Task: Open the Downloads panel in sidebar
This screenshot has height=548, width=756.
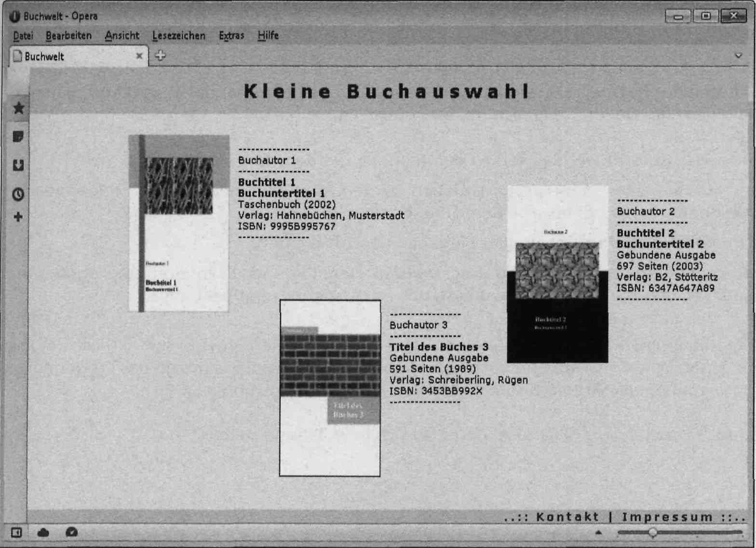Action: coord(18,165)
